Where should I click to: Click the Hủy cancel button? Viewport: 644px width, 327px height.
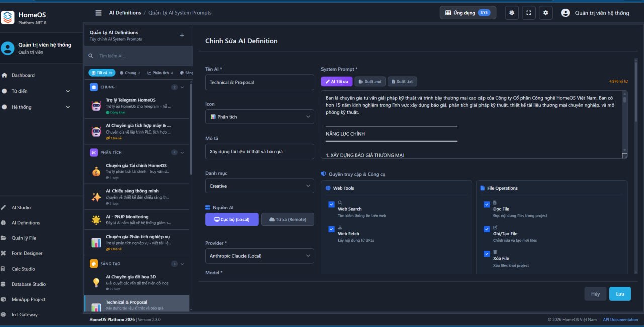[595, 294]
